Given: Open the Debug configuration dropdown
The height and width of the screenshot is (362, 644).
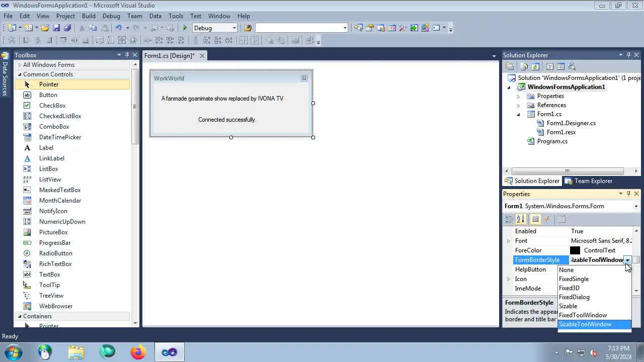Looking at the screenshot, I should 234,28.
